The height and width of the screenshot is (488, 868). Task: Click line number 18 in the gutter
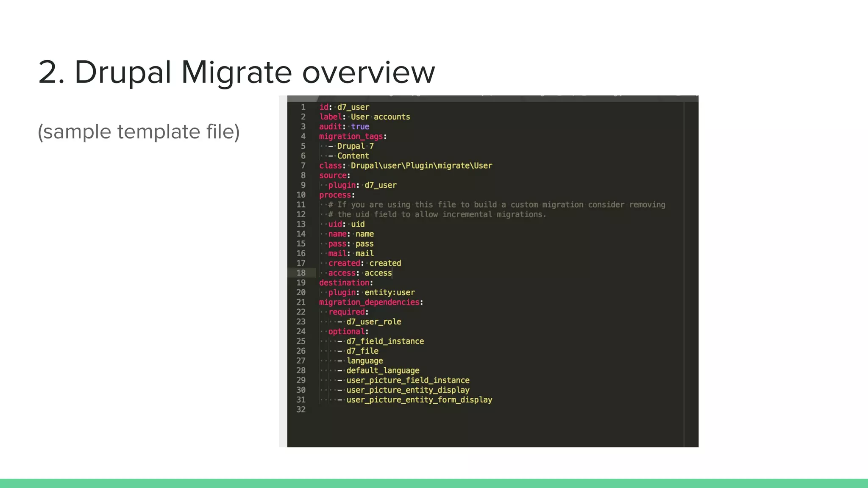pos(301,273)
